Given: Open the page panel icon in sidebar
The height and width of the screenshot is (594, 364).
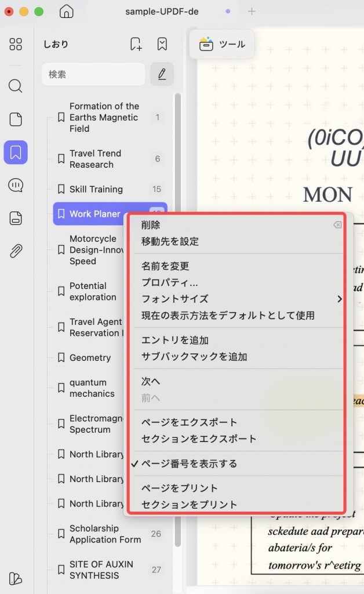Looking at the screenshot, I should 16,119.
